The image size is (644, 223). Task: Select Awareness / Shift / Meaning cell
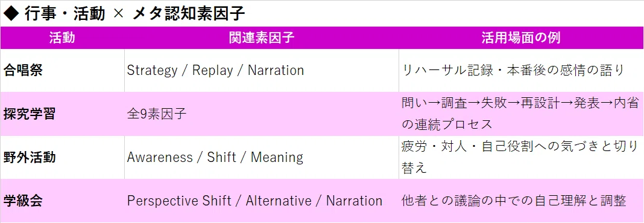coord(262,158)
